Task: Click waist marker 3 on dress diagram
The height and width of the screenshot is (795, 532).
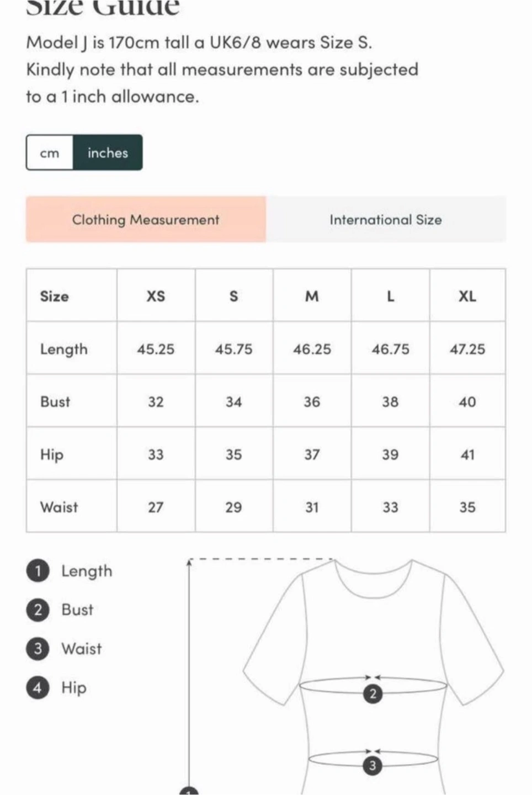Action: (x=373, y=766)
